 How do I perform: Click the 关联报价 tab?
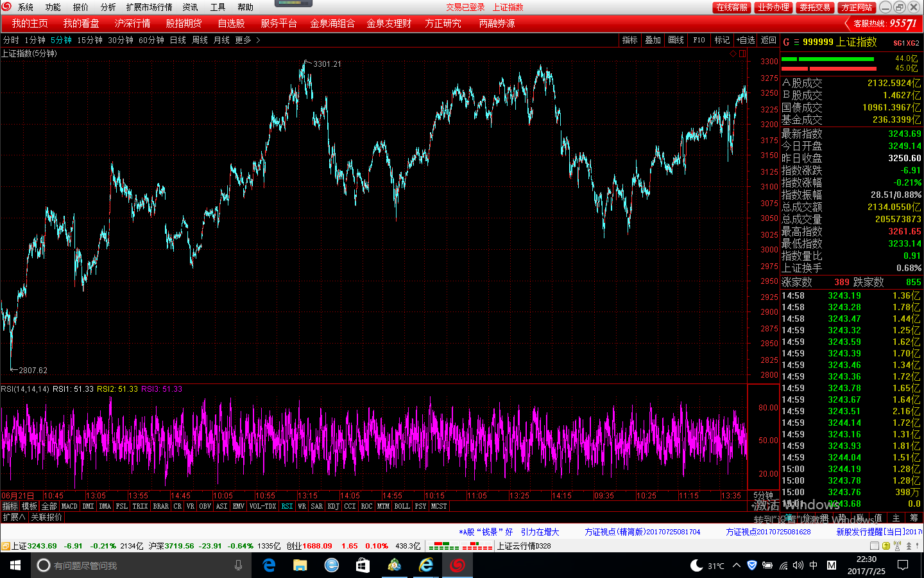[x=46, y=517]
